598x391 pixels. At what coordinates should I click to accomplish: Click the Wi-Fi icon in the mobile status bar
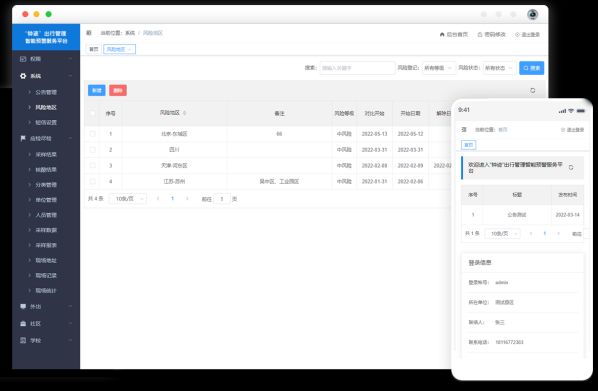coord(571,111)
